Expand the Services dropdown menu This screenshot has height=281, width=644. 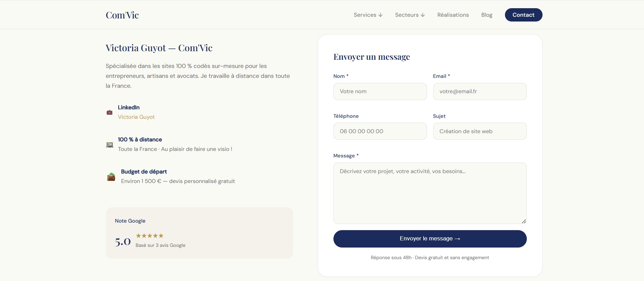coord(368,15)
